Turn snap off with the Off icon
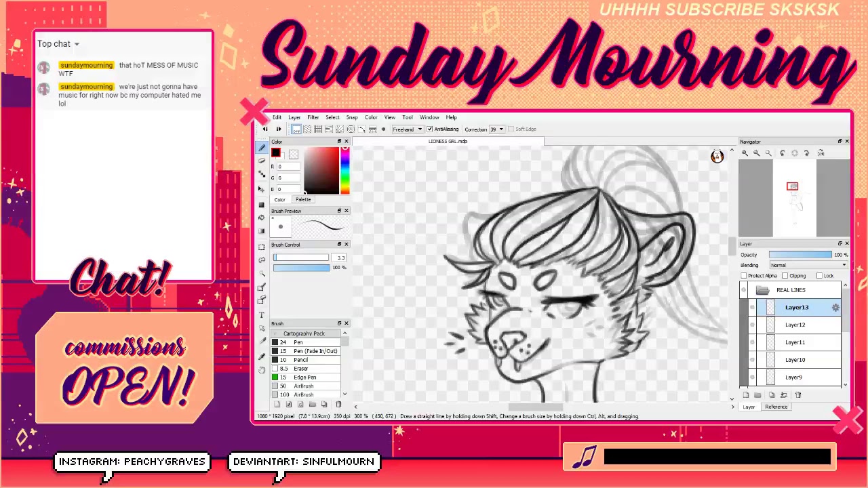This screenshot has height=488, width=868. coord(296,129)
